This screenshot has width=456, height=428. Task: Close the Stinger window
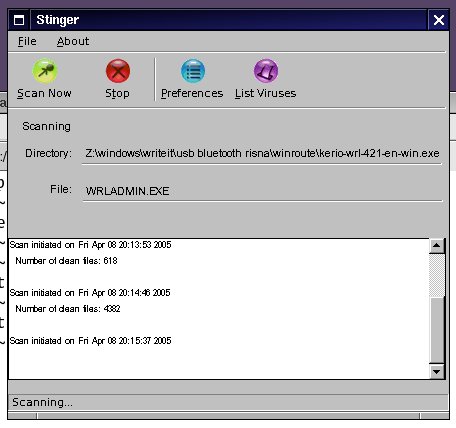(x=439, y=20)
